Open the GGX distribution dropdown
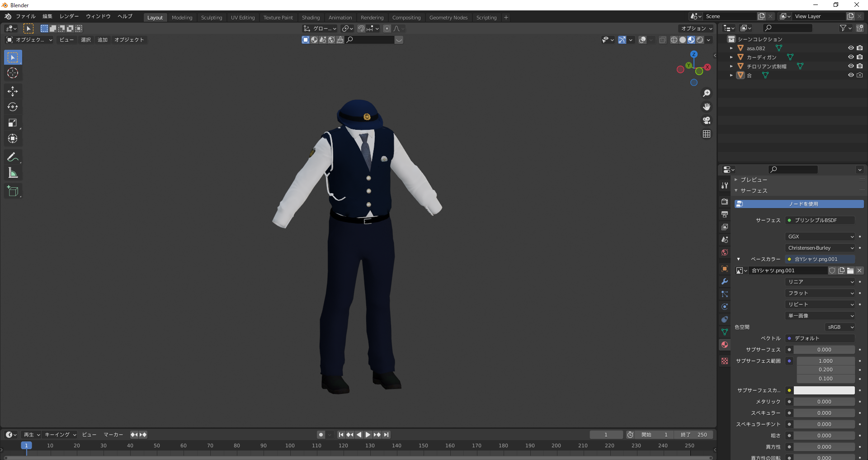This screenshot has height=460, width=868. 820,237
